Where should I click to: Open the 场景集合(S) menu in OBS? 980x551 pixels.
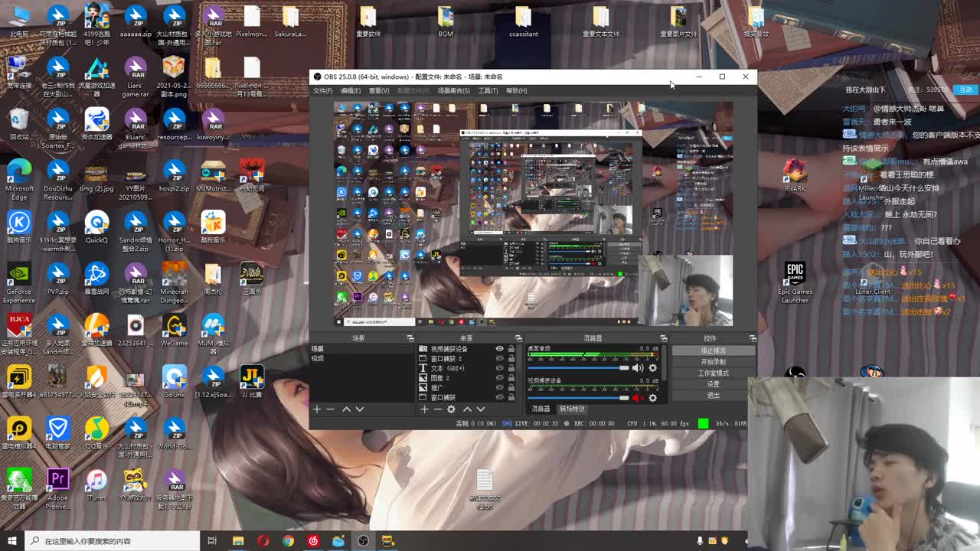pos(454,90)
